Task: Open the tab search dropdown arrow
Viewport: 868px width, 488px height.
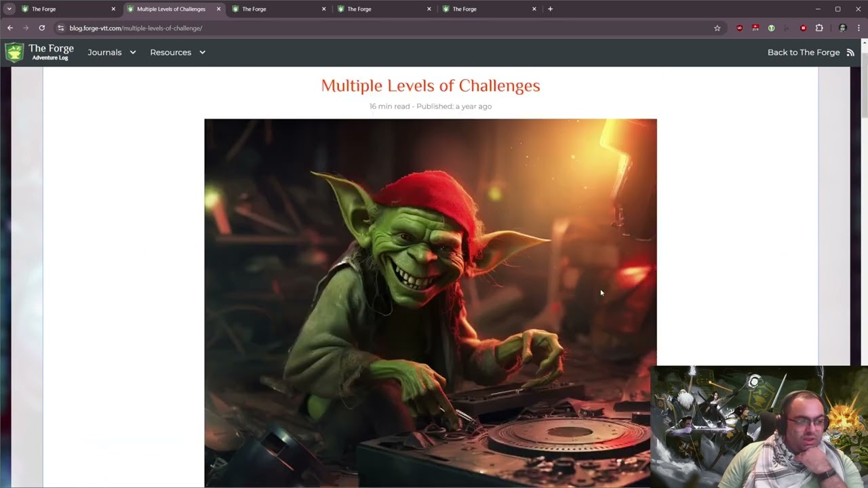Action: pos(9,9)
